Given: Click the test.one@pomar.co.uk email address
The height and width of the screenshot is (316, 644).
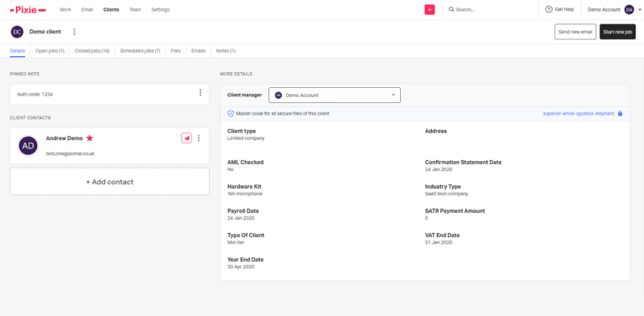Looking at the screenshot, I should (70, 153).
